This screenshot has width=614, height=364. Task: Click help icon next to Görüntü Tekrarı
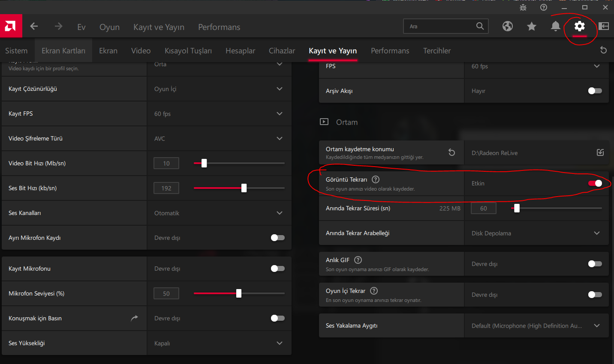click(x=376, y=179)
